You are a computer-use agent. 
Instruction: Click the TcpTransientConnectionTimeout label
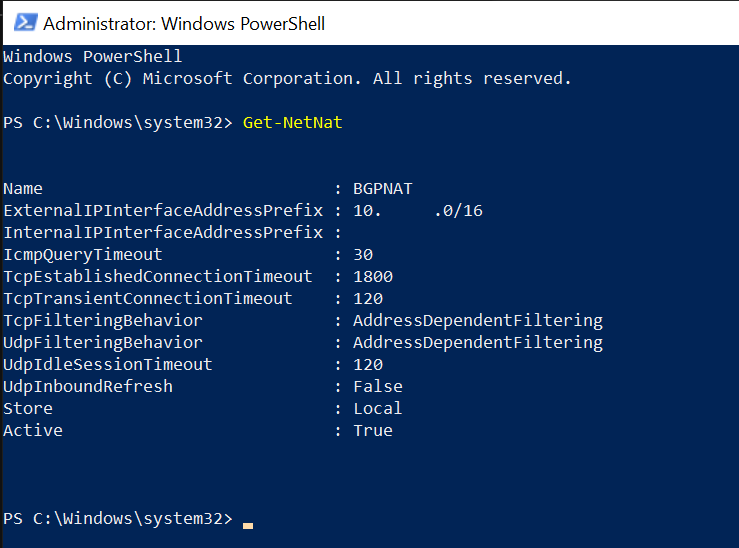[x=148, y=298]
